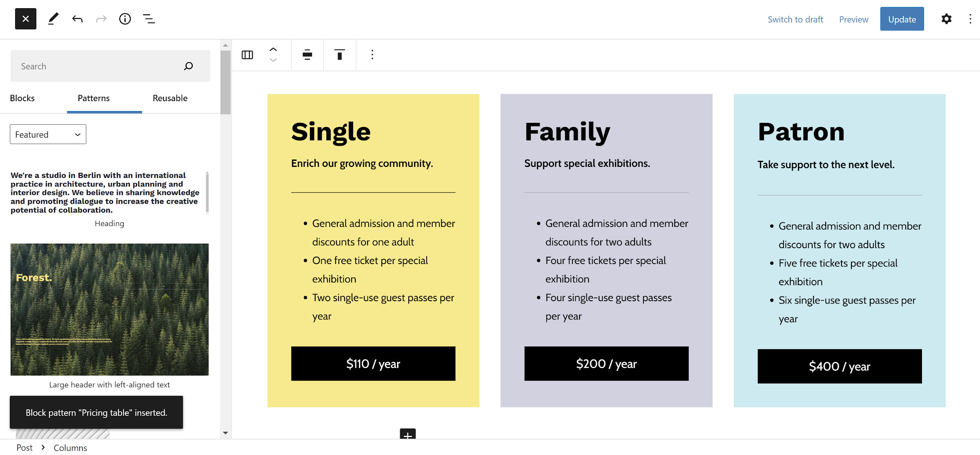The height and width of the screenshot is (455, 980).
Task: Undo the last change
Action: [x=77, y=19]
